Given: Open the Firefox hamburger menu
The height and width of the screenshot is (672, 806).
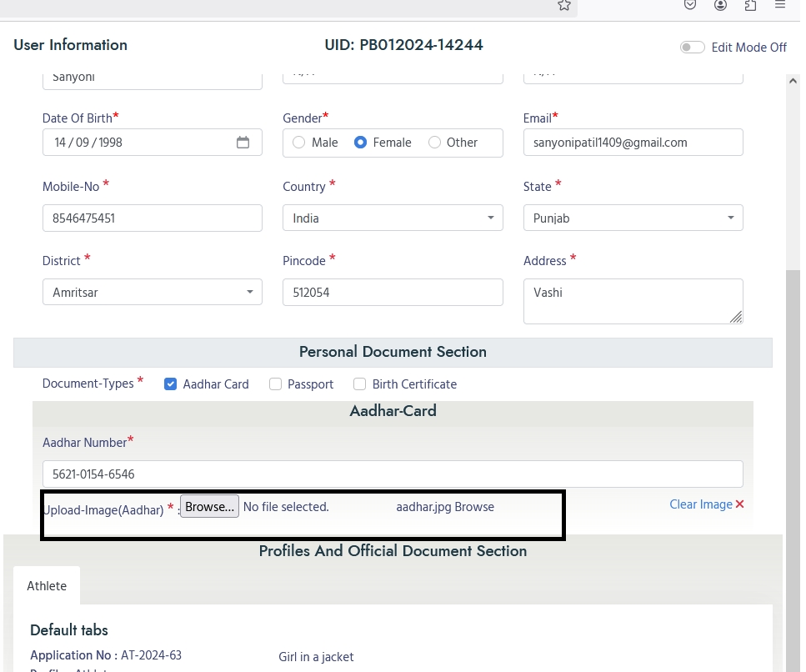Looking at the screenshot, I should tap(780, 5).
